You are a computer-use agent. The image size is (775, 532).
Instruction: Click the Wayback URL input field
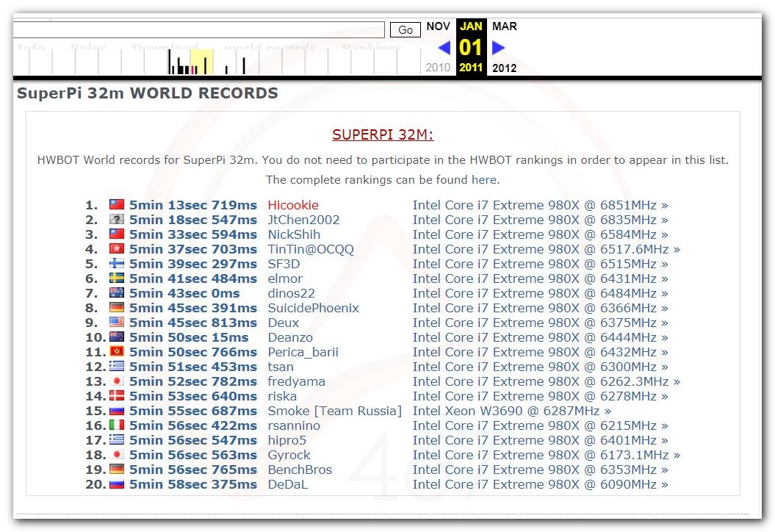pyautogui.click(x=198, y=29)
